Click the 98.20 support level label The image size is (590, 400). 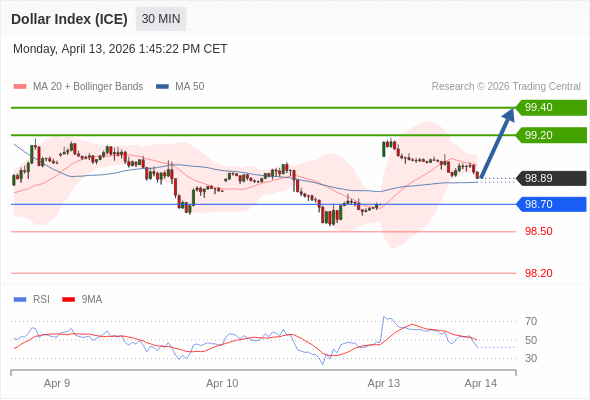coord(538,273)
